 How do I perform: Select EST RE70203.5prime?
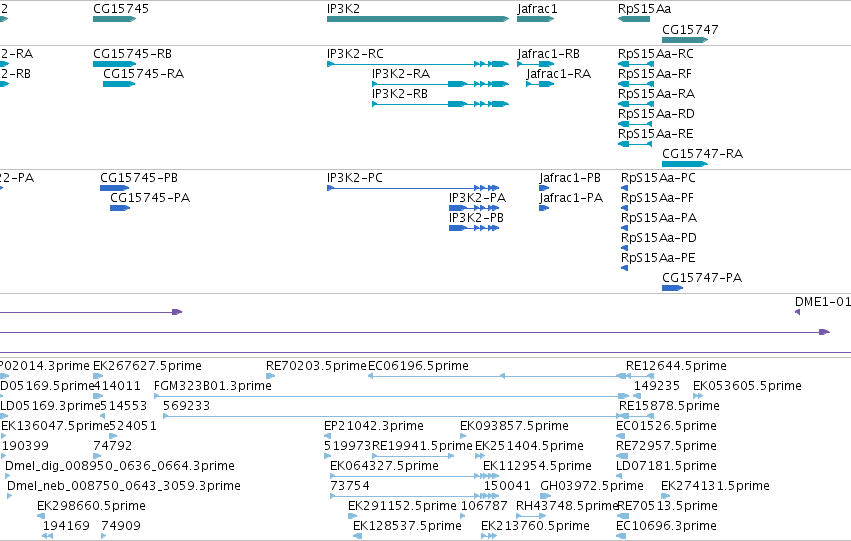point(316,366)
